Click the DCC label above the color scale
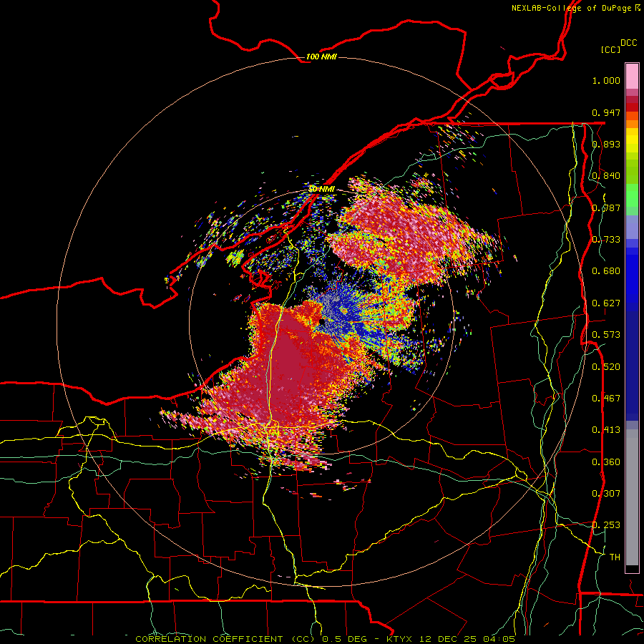644x644 pixels. 628,43
